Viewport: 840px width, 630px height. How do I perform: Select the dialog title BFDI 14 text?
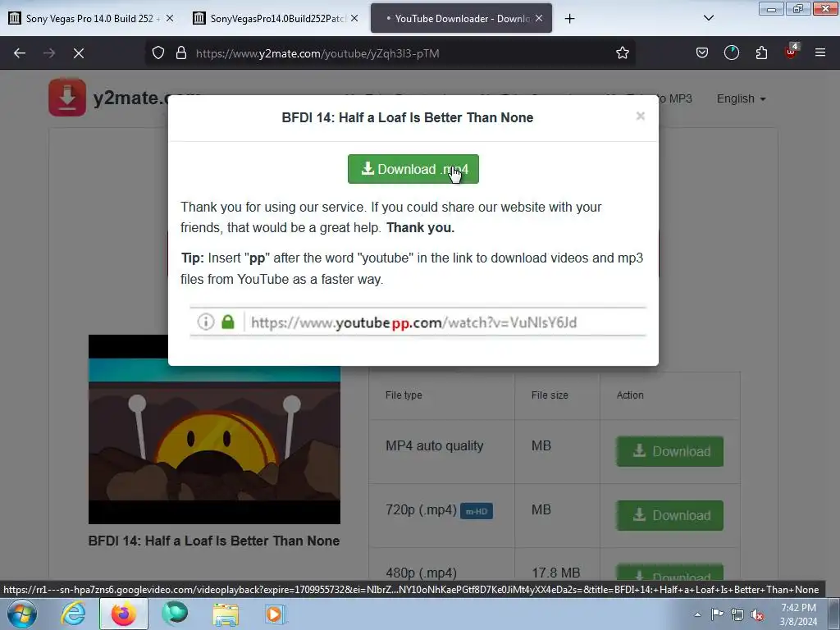[407, 118]
